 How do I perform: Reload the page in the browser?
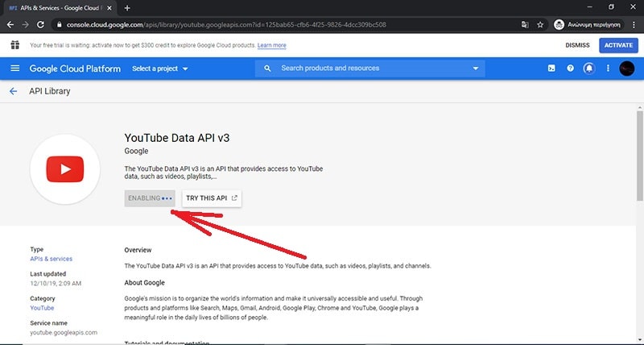tap(45, 24)
